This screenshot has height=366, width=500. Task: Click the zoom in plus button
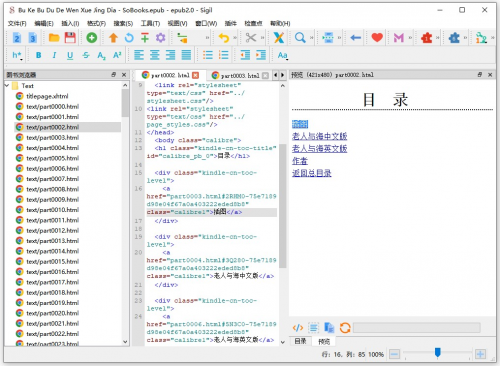pos(480,354)
